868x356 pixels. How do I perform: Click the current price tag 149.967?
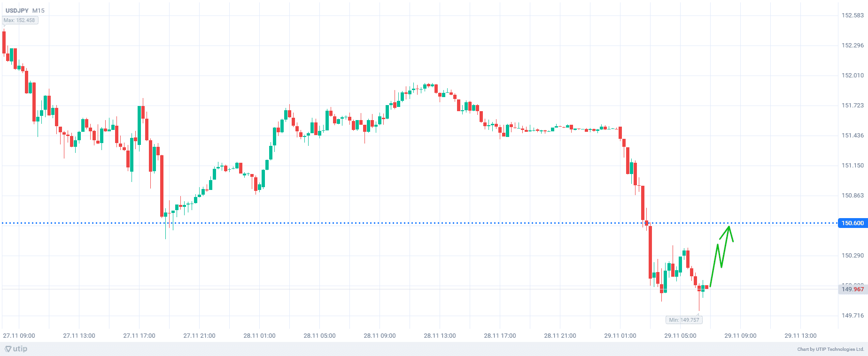coord(852,289)
